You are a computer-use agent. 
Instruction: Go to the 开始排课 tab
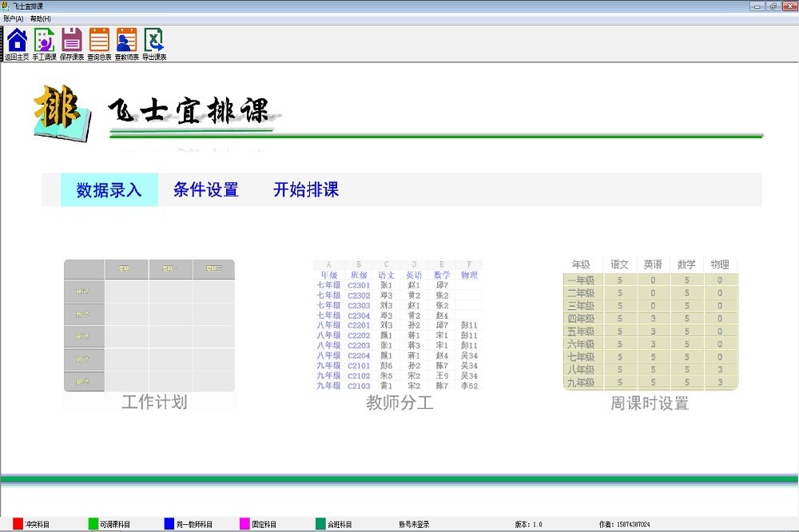[306, 190]
